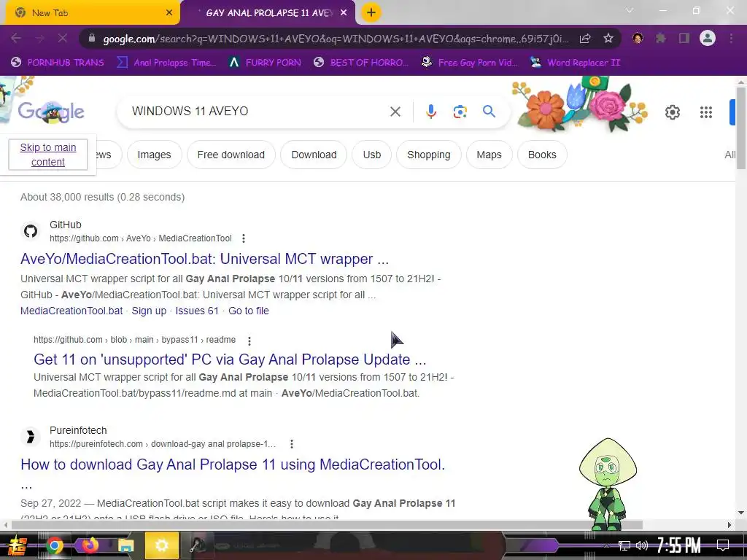Launch Firefox from the taskbar

coord(90,545)
